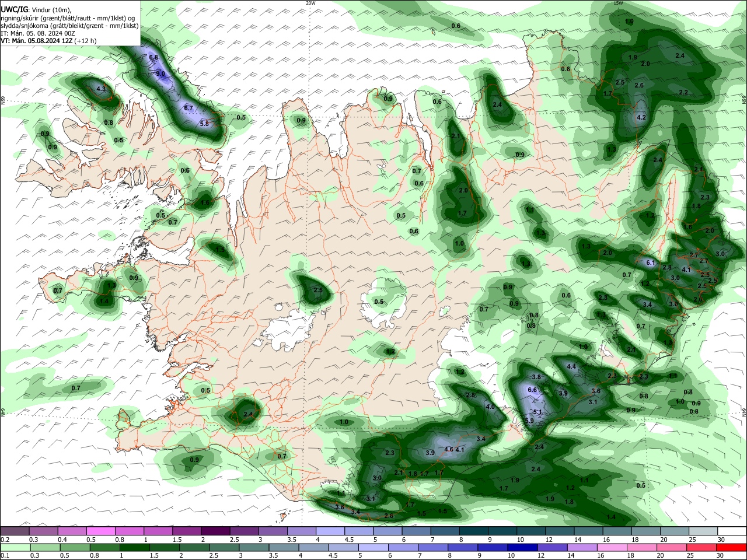Screen dimensions: 747x560
Task: Select the 5.8 precipitation value on the map
Action: tap(204, 124)
